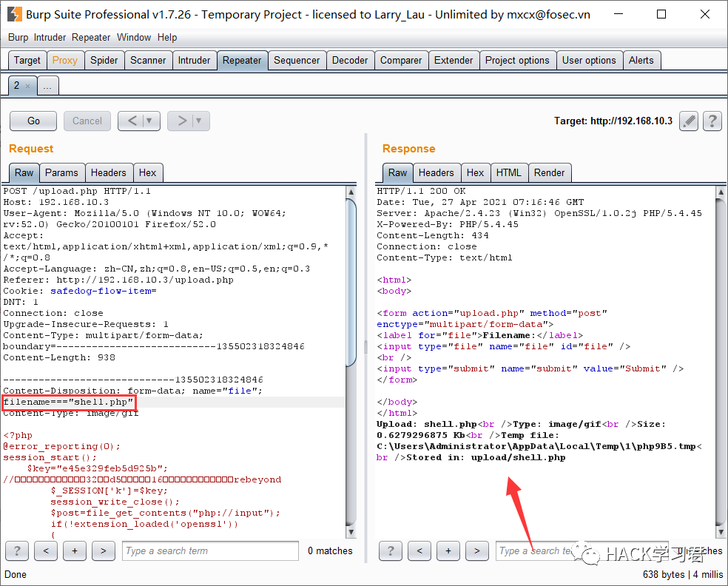728x586 pixels.
Task: Open the Burp menu
Action: [x=18, y=38]
